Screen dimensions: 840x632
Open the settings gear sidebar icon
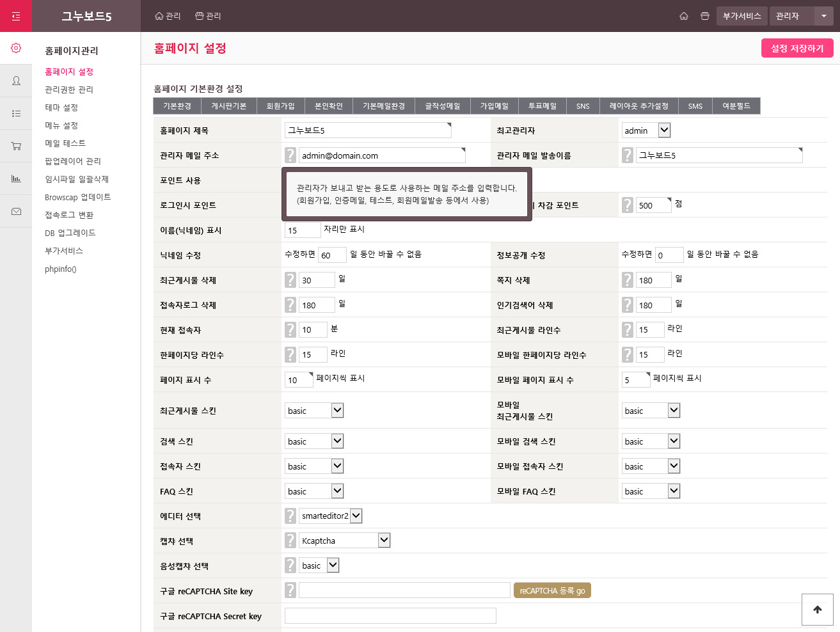pos(16,48)
